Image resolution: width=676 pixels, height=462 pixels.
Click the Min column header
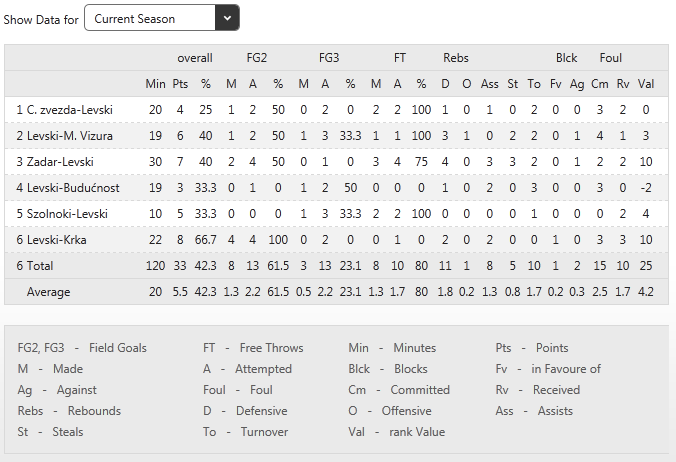[155, 84]
